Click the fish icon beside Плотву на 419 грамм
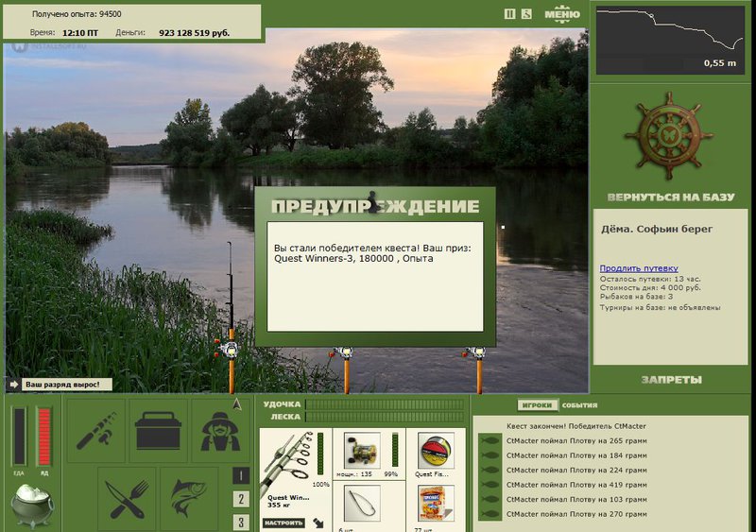The height and width of the screenshot is (532, 756). (x=490, y=485)
